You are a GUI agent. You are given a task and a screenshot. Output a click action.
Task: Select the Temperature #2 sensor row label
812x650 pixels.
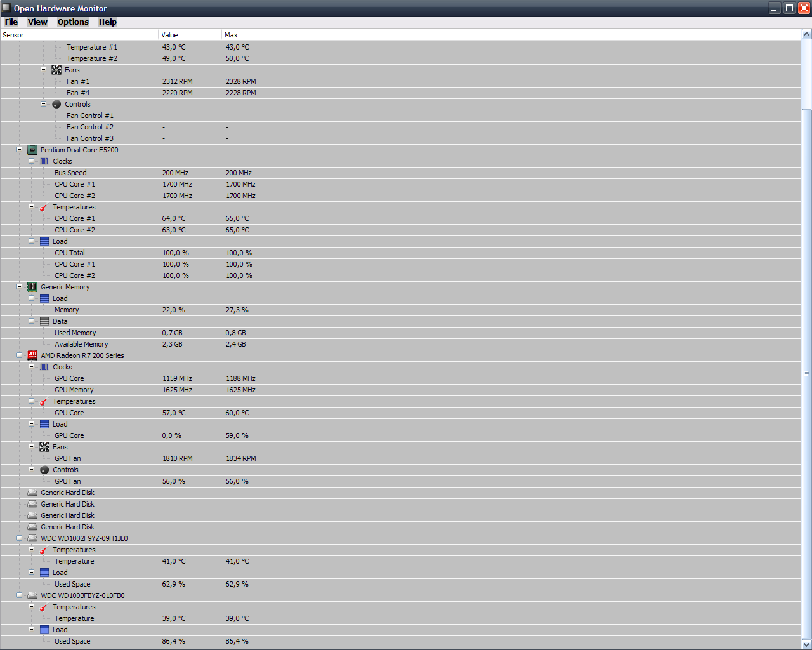click(92, 58)
